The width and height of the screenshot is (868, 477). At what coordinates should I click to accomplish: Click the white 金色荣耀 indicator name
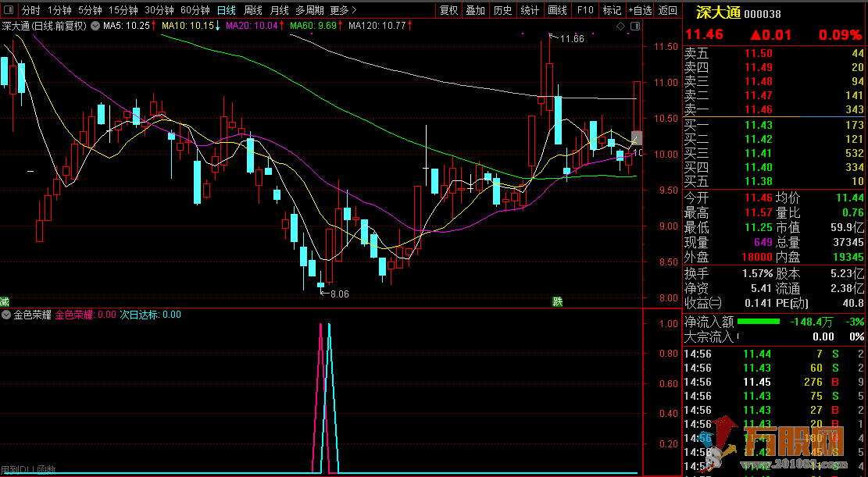(x=33, y=315)
